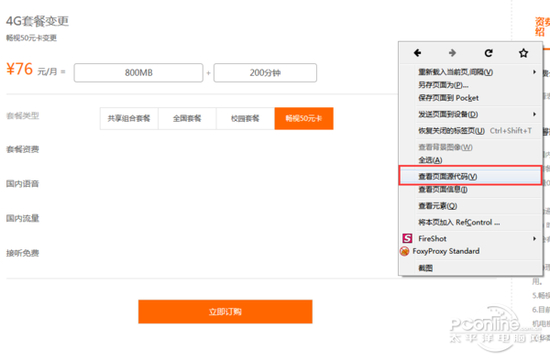Click the 国内流量 label
Viewport: 550px width, 361px height.
click(22, 218)
